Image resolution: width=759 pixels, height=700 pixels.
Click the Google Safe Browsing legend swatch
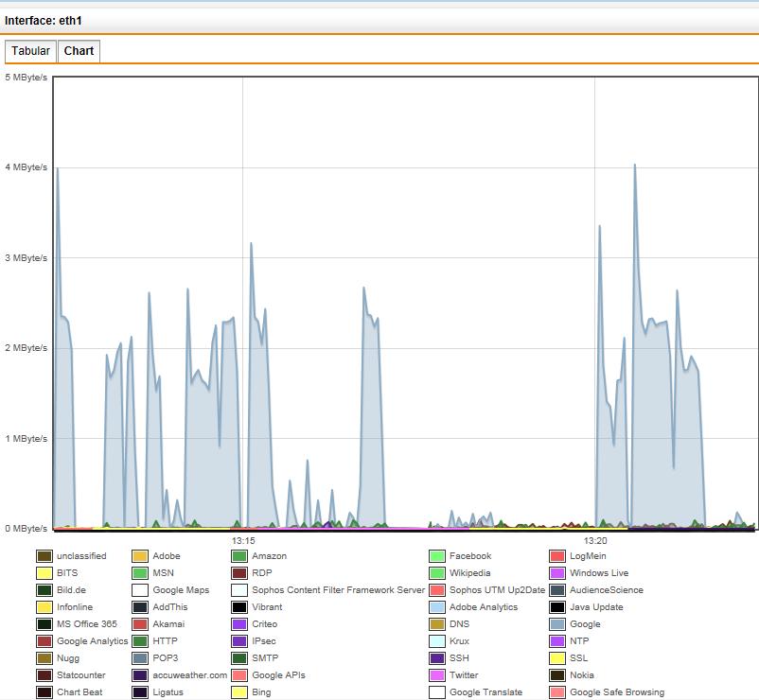coord(557,692)
